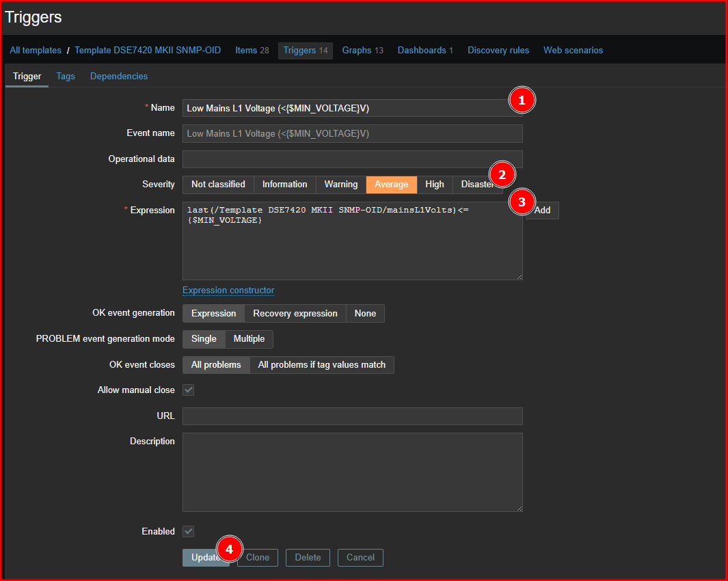Set OK event generation to Expression

coord(213,314)
